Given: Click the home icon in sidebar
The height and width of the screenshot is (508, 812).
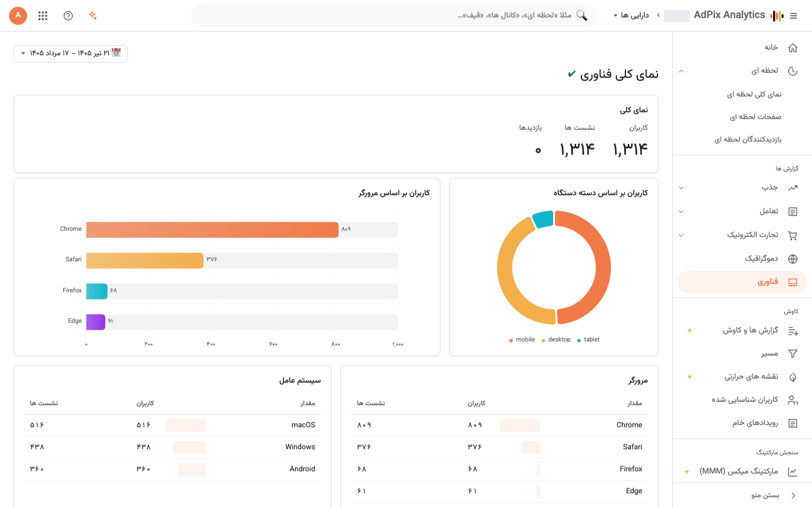Looking at the screenshot, I should [793, 47].
